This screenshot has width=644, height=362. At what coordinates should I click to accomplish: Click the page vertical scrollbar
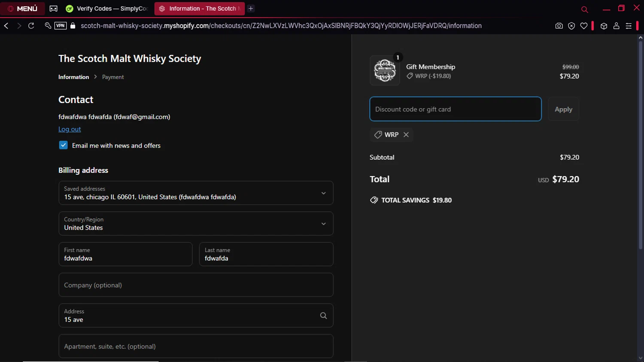tap(641, 145)
